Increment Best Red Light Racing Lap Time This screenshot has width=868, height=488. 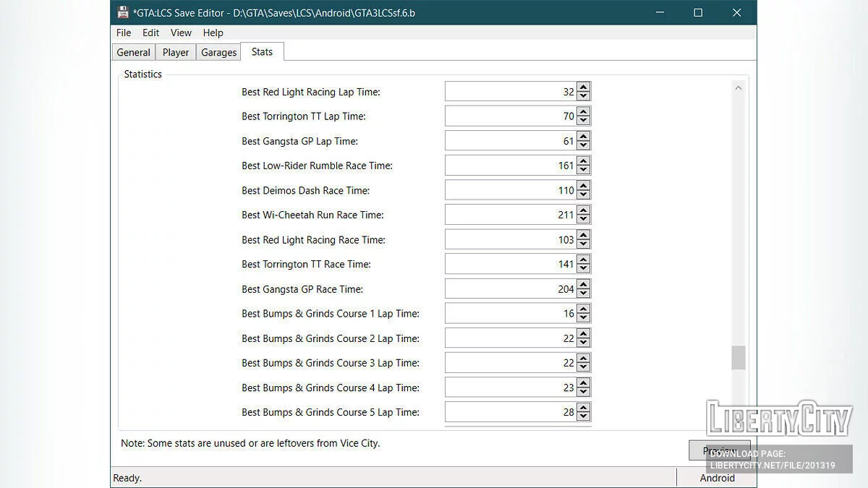pyautogui.click(x=583, y=87)
